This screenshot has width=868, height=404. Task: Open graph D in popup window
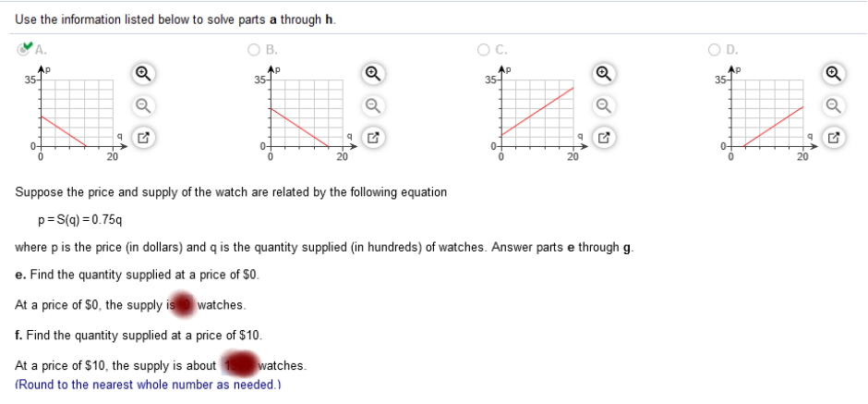[836, 138]
